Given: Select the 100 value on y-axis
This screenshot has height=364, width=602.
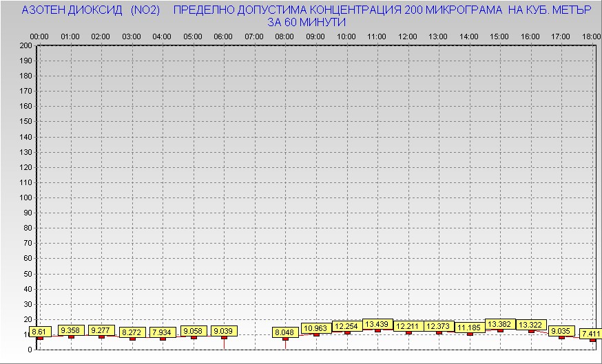Looking at the screenshot, I should click(x=25, y=197).
